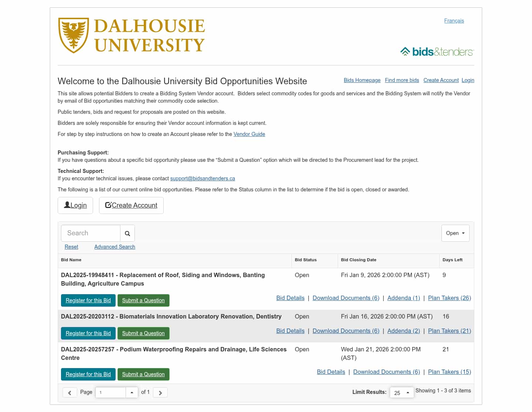View Plan Takers (15) for Podium Waterproofing
The width and height of the screenshot is (532, 412).
(x=449, y=372)
